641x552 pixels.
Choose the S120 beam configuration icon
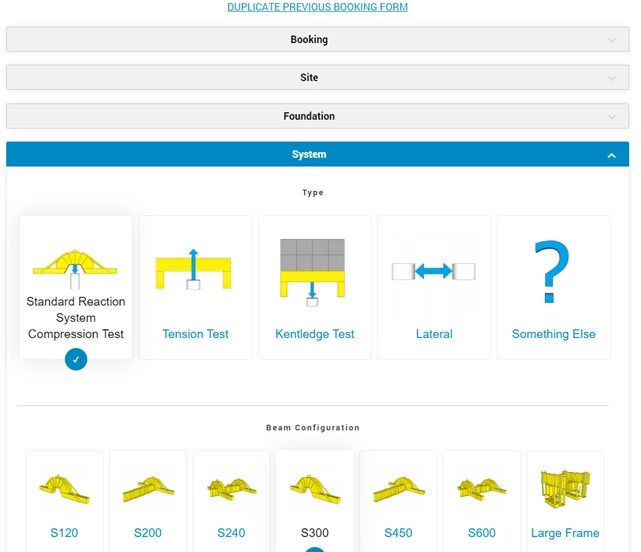(64, 488)
